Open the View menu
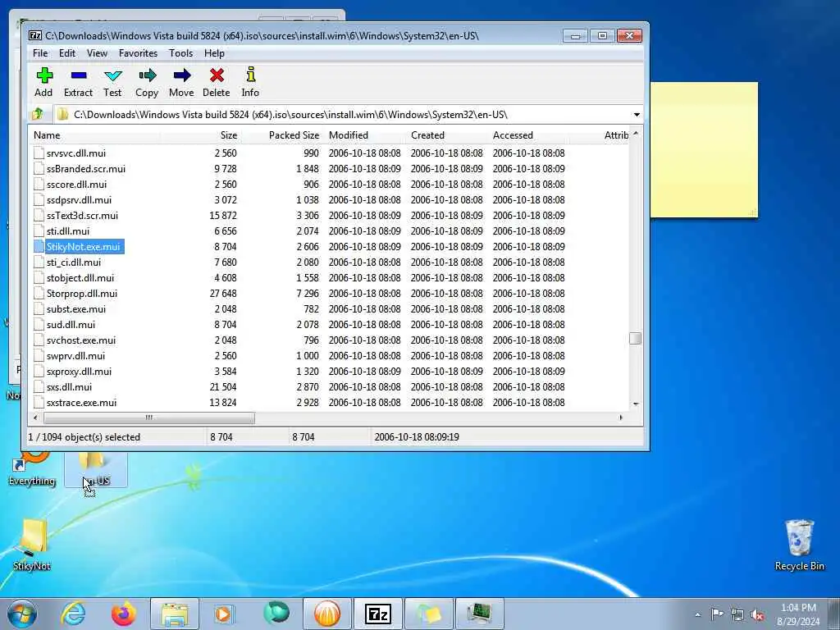 tap(97, 53)
